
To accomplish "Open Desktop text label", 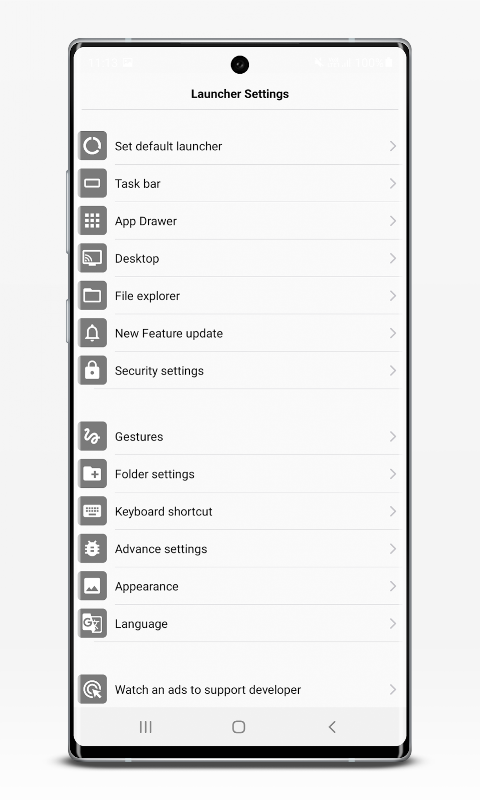I will (137, 259).
